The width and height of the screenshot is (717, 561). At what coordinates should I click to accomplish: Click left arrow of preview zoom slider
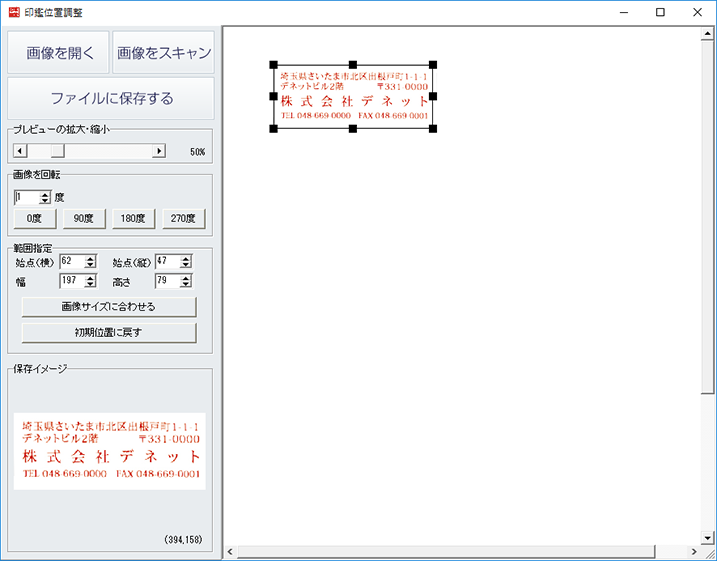(20, 150)
